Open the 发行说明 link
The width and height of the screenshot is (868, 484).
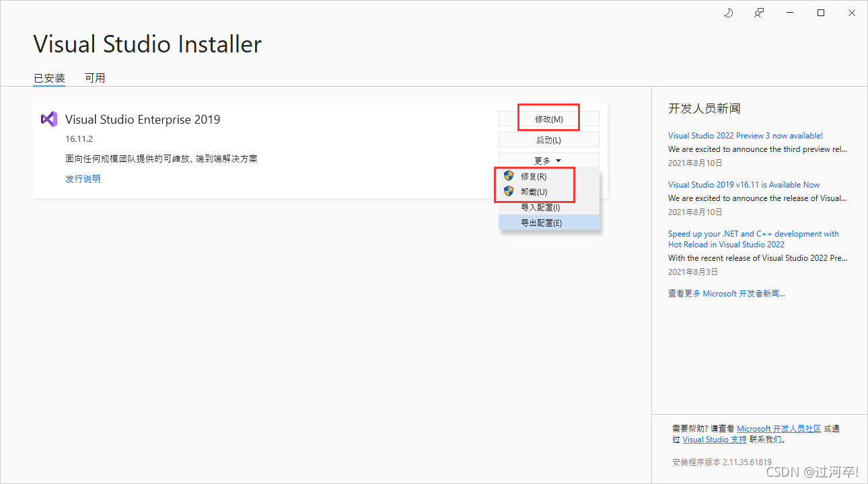(x=83, y=179)
